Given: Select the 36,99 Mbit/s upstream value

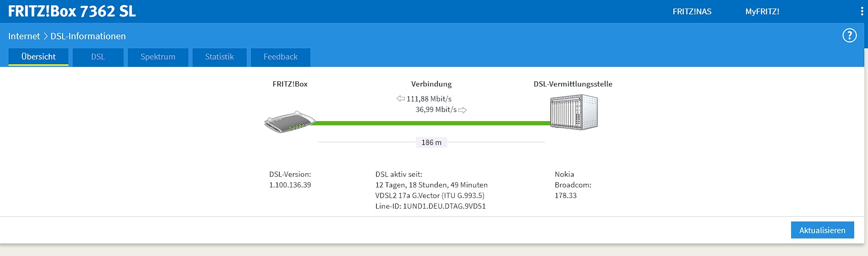Looking at the screenshot, I should point(436,109).
